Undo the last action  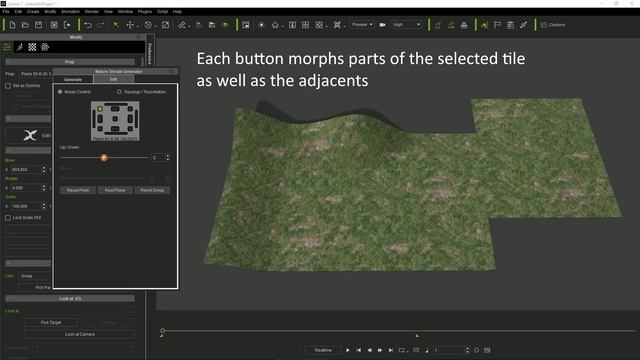point(88,25)
